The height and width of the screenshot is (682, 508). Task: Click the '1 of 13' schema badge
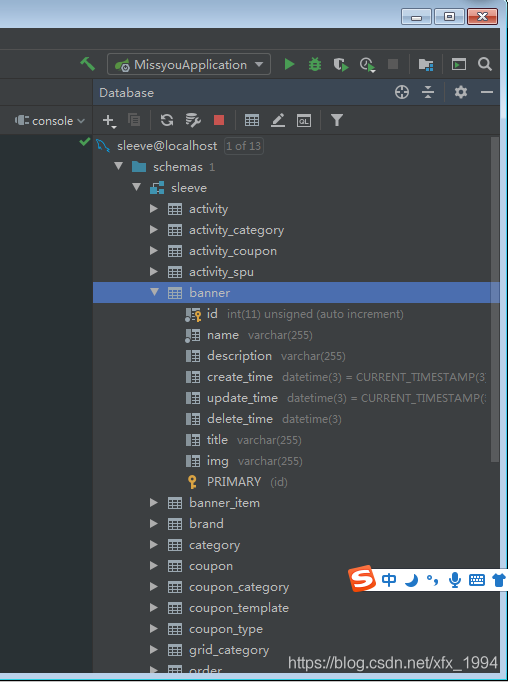(x=244, y=146)
